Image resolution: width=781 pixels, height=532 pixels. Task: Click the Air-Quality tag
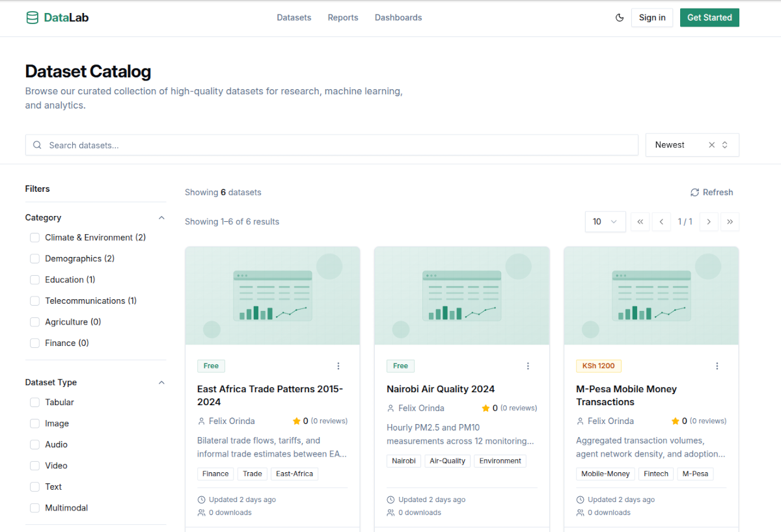pyautogui.click(x=448, y=461)
